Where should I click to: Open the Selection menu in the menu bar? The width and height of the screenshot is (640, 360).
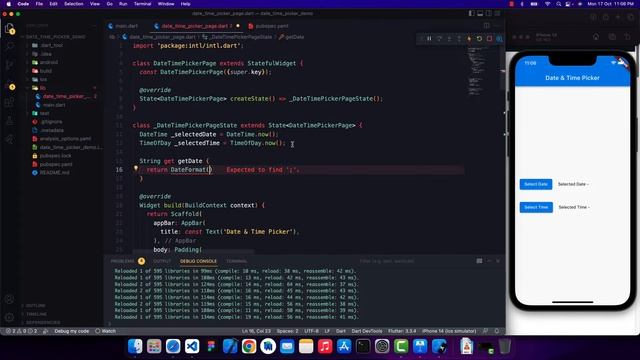[x=73, y=4]
